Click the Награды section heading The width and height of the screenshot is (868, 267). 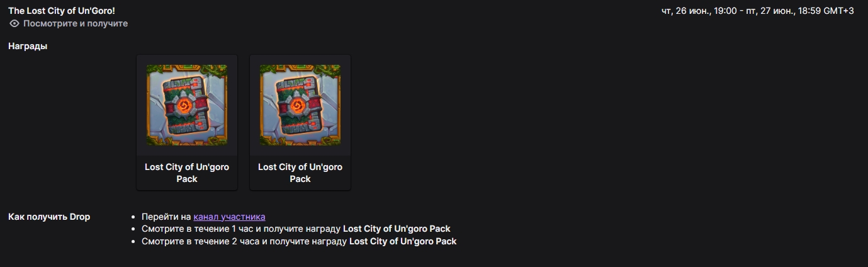28,46
